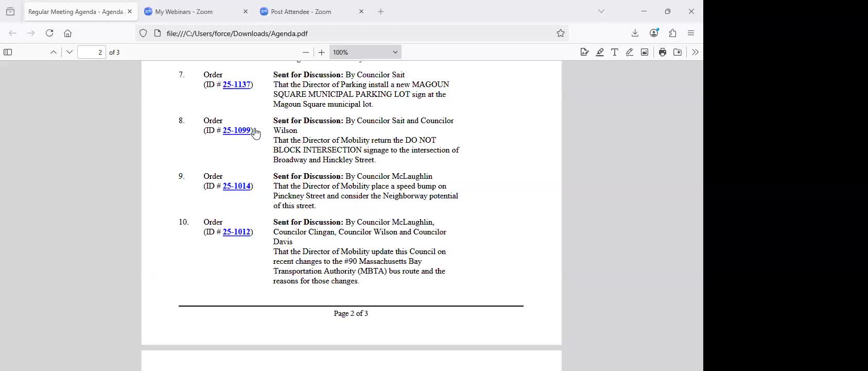Image resolution: width=868 pixels, height=371 pixels.
Task: Go to the previous PDF page
Action: [54, 52]
